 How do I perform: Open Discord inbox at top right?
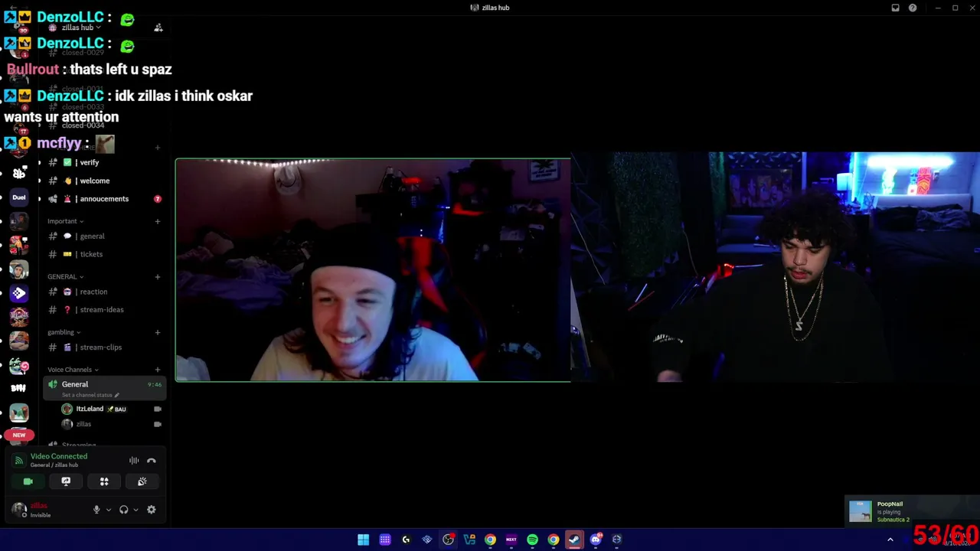895,8
